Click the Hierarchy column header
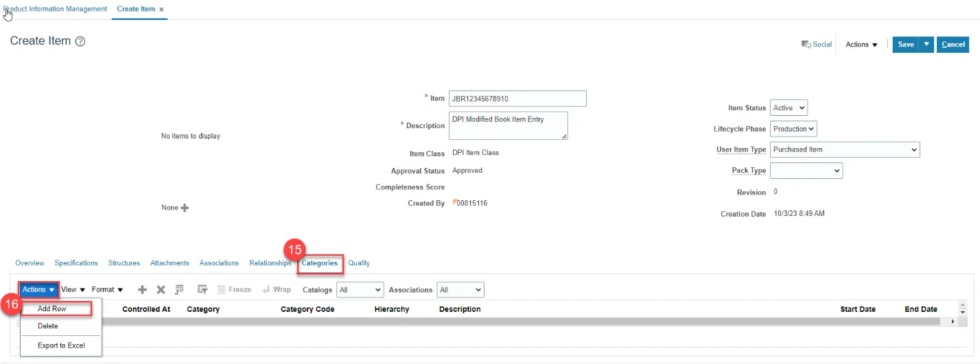 coord(392,309)
